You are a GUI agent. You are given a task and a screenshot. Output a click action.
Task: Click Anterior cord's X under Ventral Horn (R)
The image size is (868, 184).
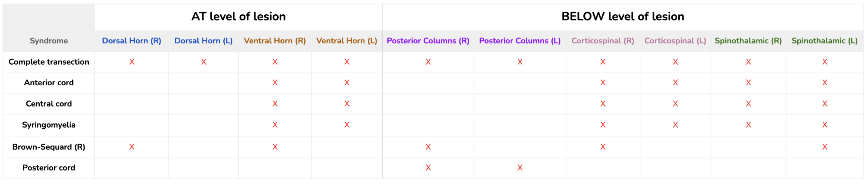(x=275, y=83)
